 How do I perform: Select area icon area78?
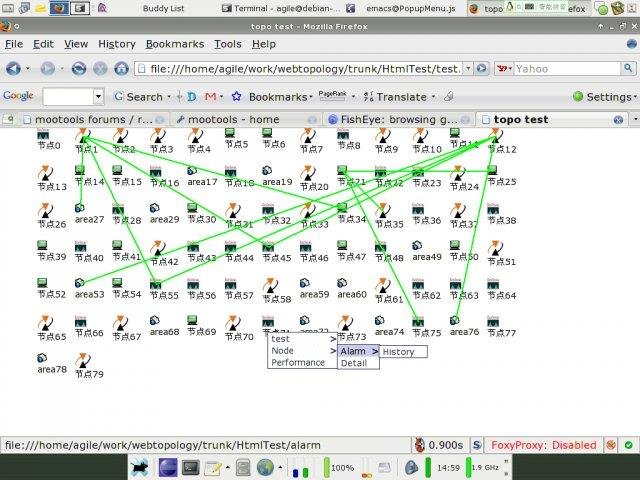(42, 358)
